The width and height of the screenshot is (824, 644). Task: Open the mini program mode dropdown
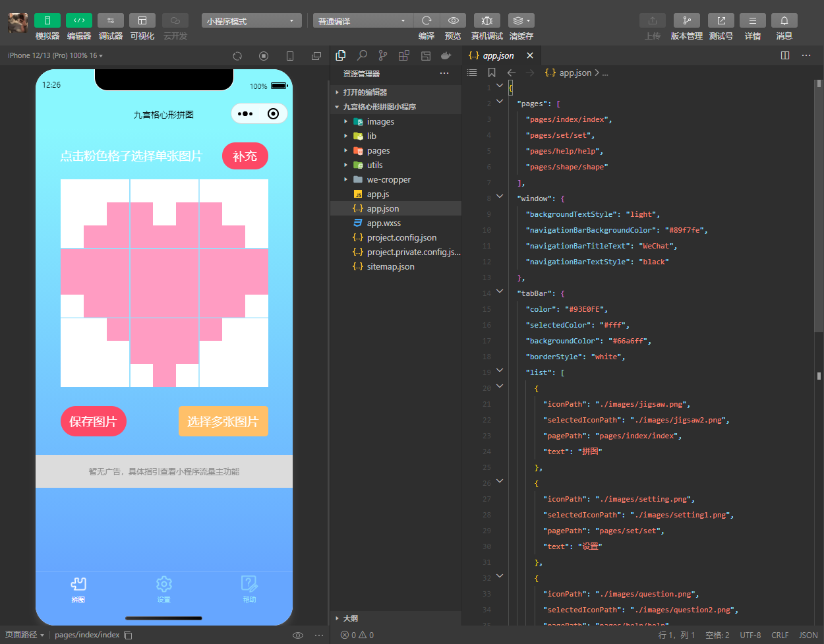(251, 21)
